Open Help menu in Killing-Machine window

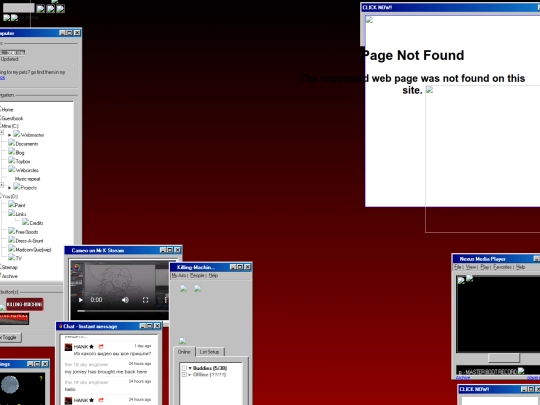213,276
